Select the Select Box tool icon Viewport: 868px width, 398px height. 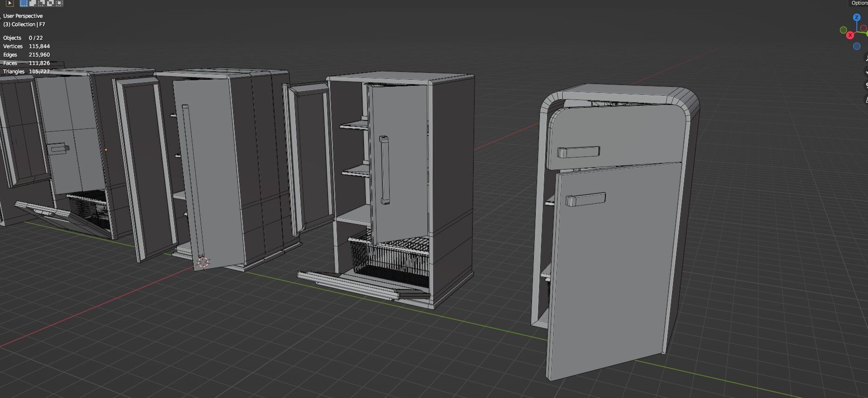coord(9,3)
